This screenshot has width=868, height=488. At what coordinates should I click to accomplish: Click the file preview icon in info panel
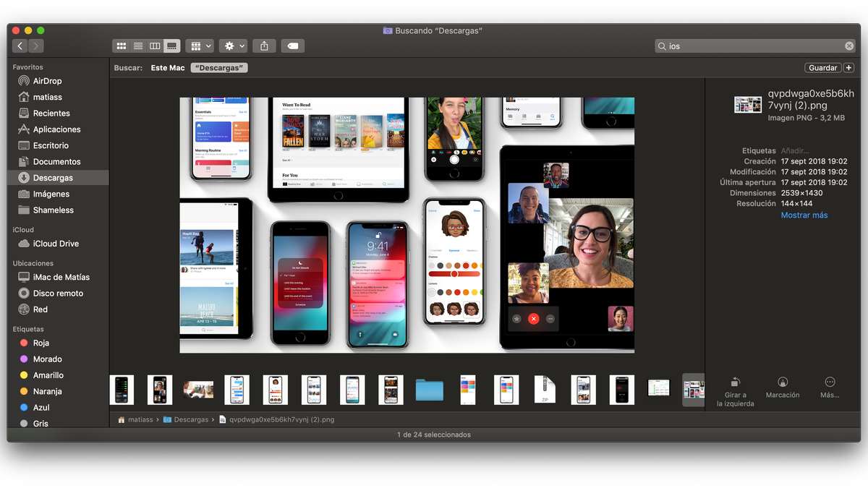pyautogui.click(x=748, y=105)
